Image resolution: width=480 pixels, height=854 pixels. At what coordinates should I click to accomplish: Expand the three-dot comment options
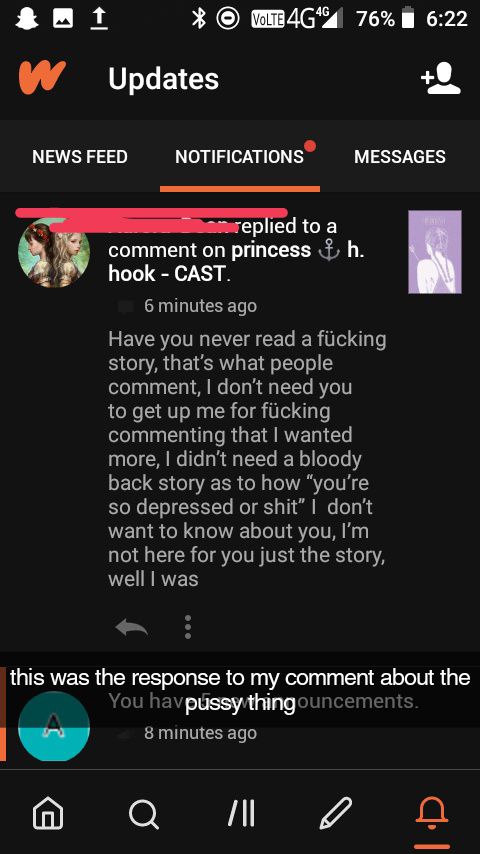coord(187,627)
